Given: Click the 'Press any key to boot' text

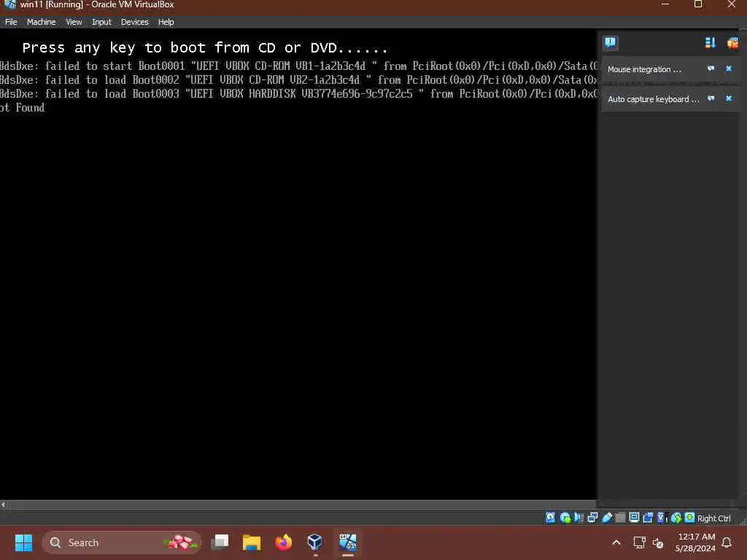Looking at the screenshot, I should [205, 47].
